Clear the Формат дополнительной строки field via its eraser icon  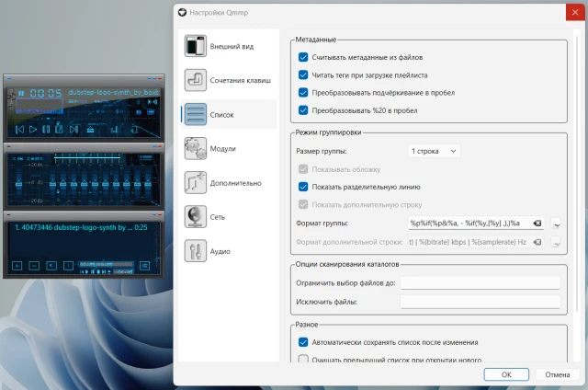(537, 242)
